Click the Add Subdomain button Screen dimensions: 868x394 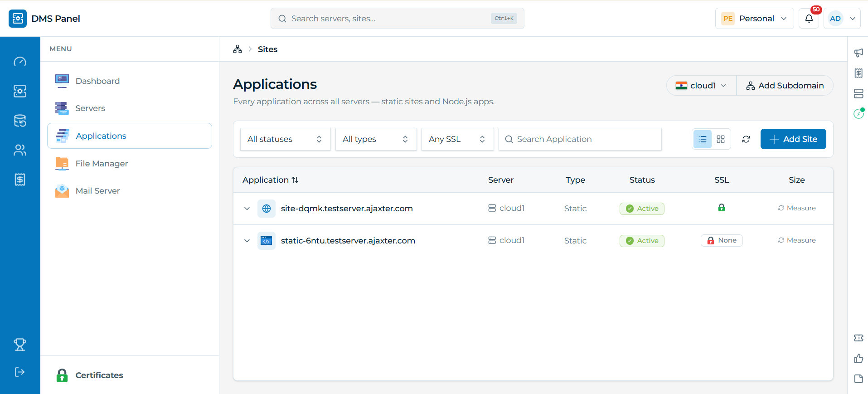click(x=785, y=86)
